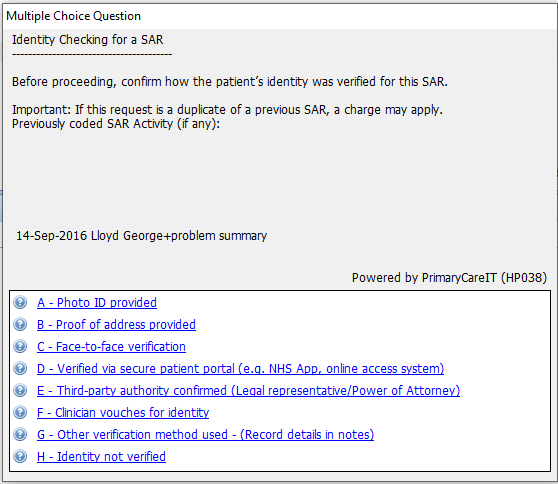This screenshot has width=558, height=484.
Task: Click the icon beside Proof of address provided
Action: click(x=20, y=325)
